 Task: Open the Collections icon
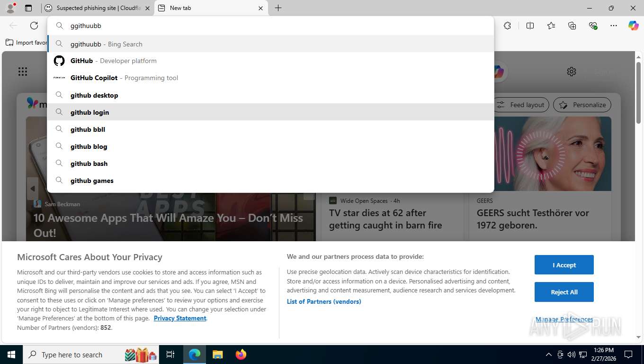click(x=572, y=26)
